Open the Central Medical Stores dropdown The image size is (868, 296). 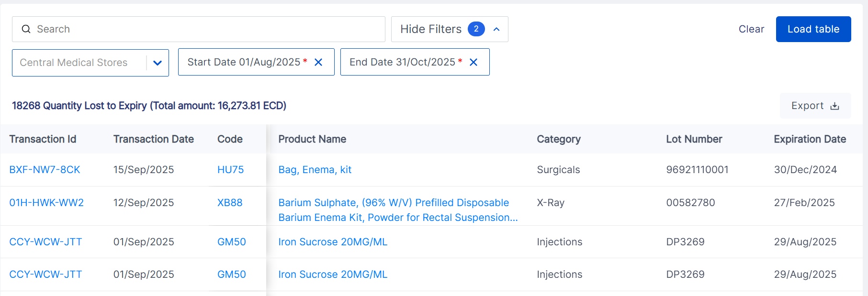(x=157, y=63)
